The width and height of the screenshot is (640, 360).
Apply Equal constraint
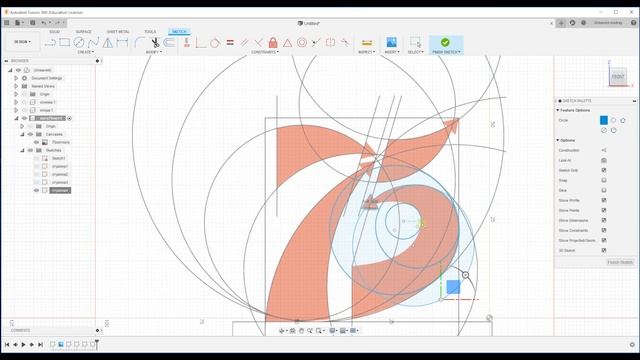pos(230,42)
